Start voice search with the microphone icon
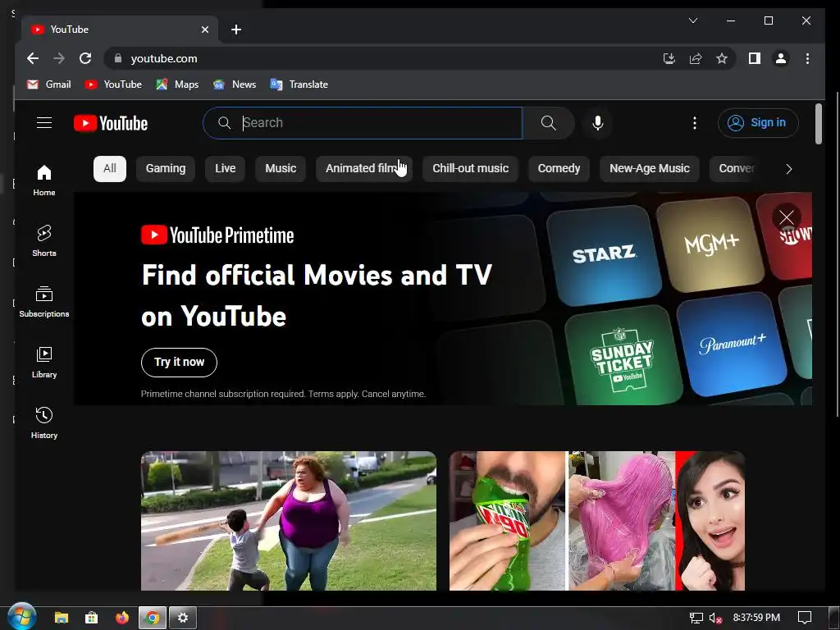Screen dimensions: 840x630 coord(598,123)
